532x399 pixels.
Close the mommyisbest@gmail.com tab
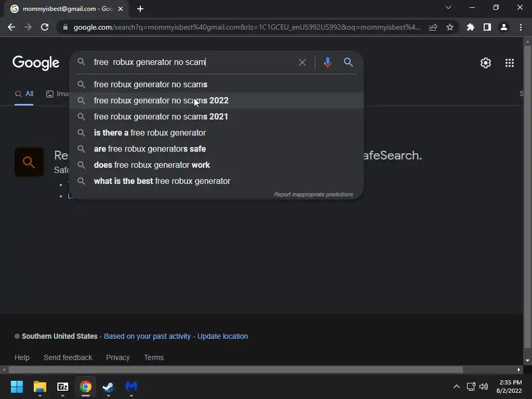[121, 9]
